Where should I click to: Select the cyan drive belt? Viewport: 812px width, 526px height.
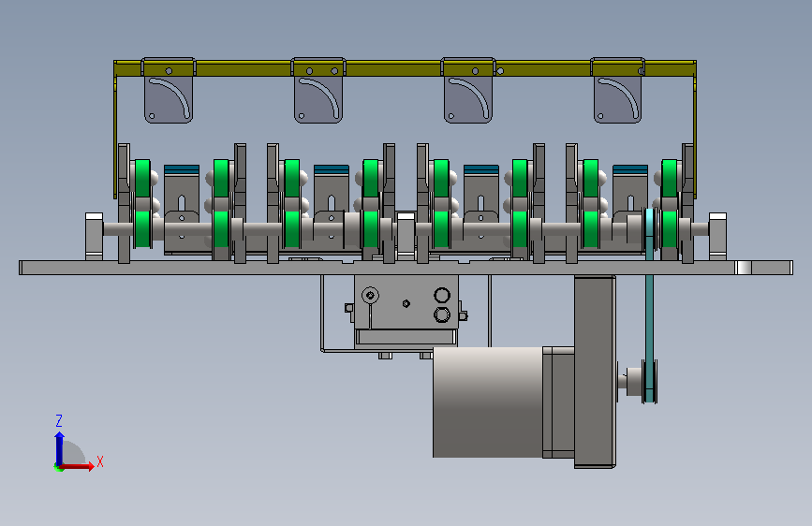[649, 305]
